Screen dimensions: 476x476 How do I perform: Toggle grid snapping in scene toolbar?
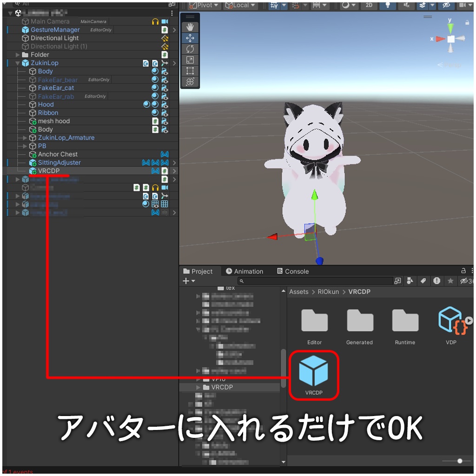[274, 5]
